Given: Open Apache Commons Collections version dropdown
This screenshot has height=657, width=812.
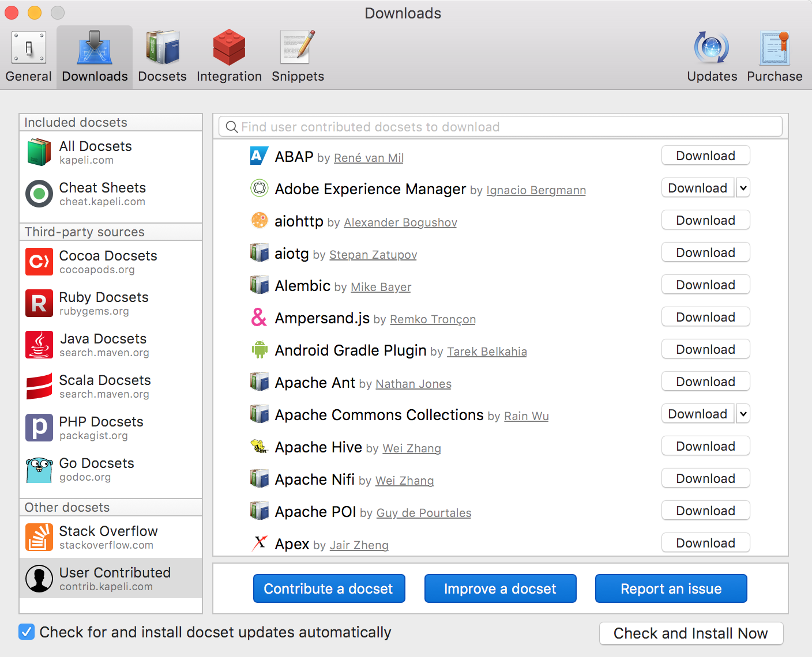Looking at the screenshot, I should click(x=743, y=413).
